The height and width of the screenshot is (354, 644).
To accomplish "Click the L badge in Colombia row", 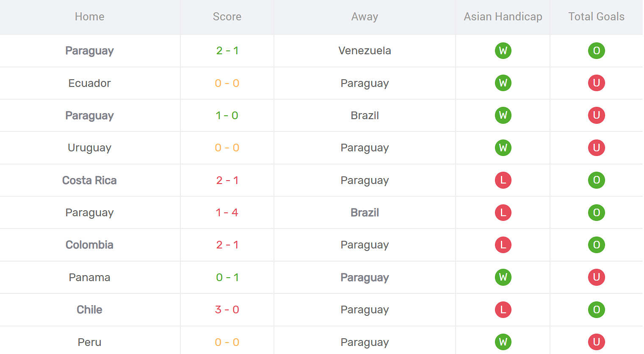I will 503,245.
